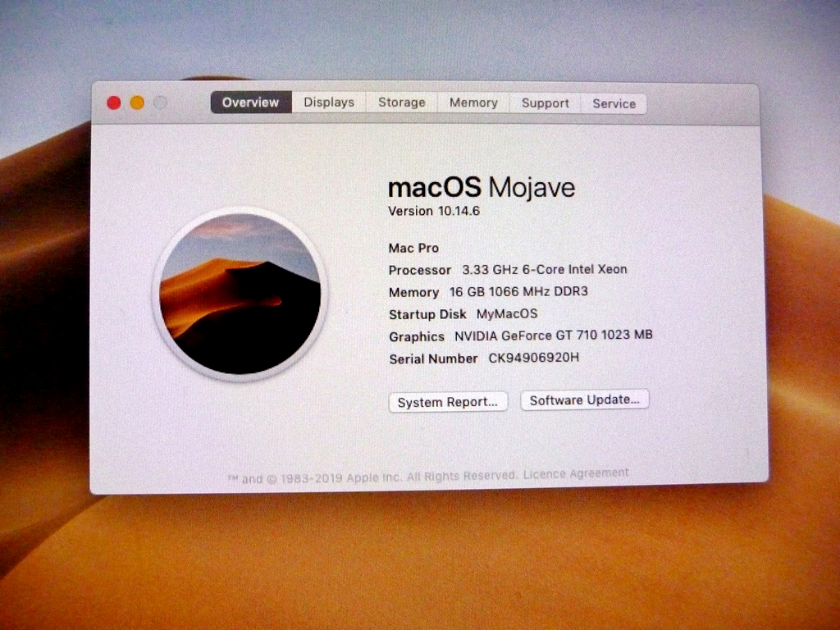This screenshot has width=840, height=630.
Task: Click the System Report... button
Action: click(x=448, y=402)
